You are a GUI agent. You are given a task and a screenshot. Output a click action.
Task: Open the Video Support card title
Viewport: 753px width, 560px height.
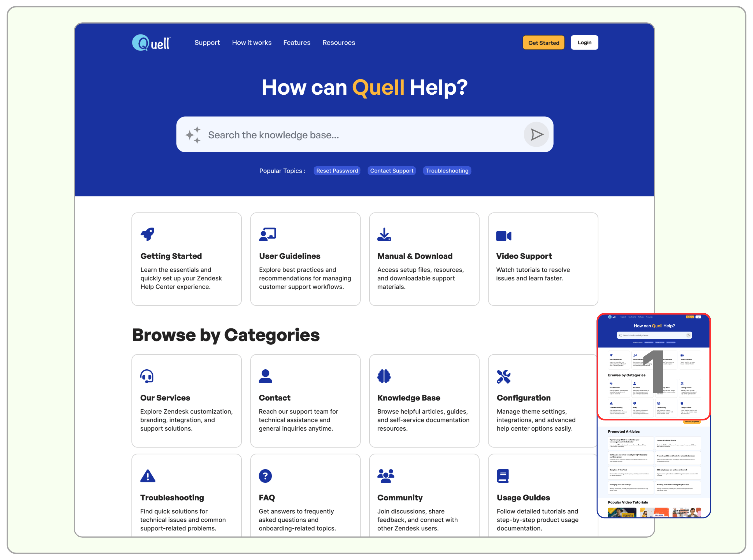[x=524, y=256]
